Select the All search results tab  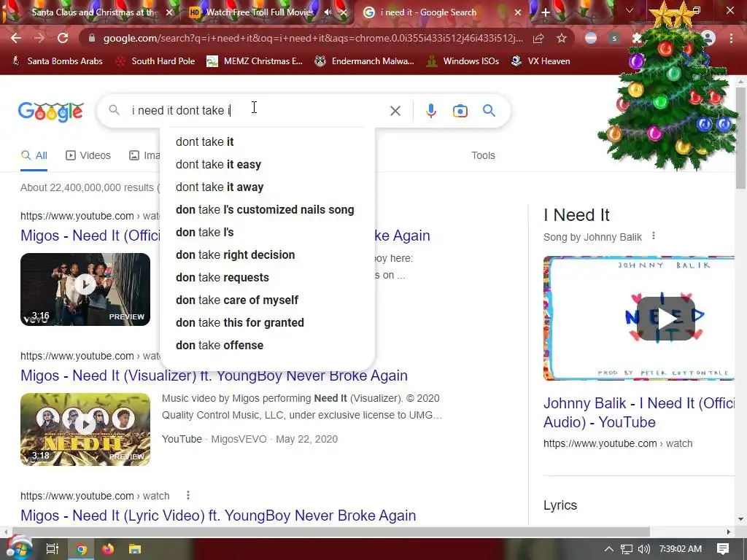[x=34, y=155]
